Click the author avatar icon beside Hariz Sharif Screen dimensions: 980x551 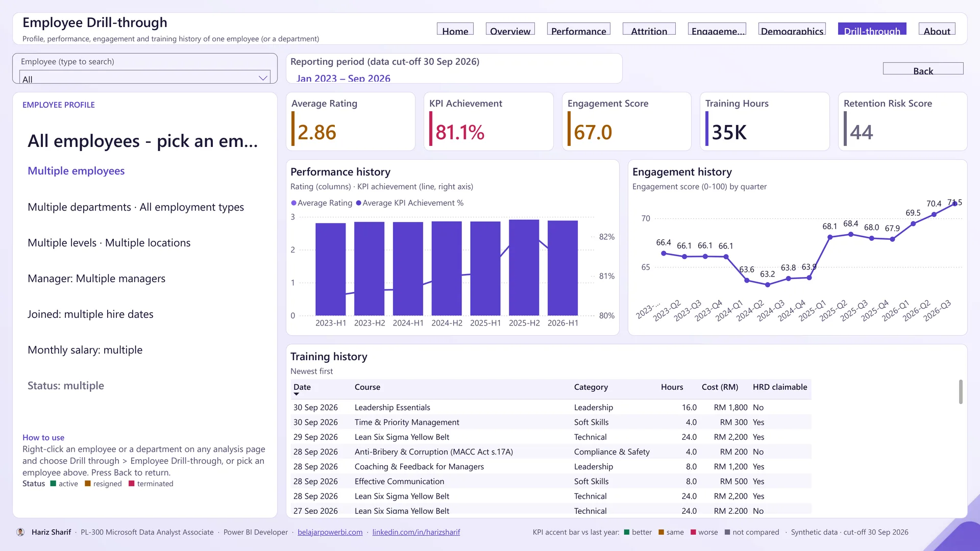(x=20, y=532)
